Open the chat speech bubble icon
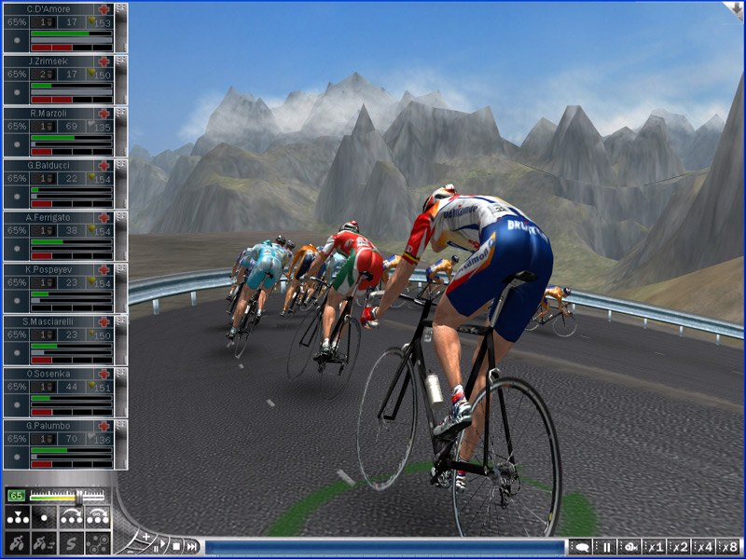 click(581, 547)
